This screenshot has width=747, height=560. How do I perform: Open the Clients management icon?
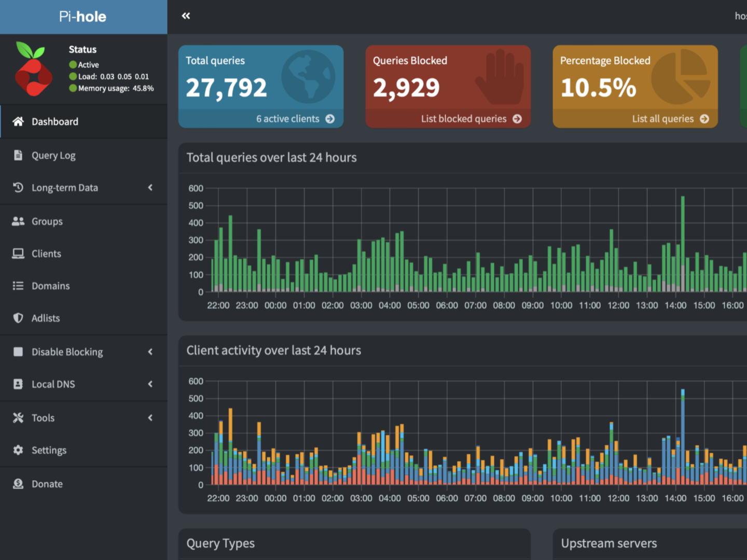coord(18,254)
